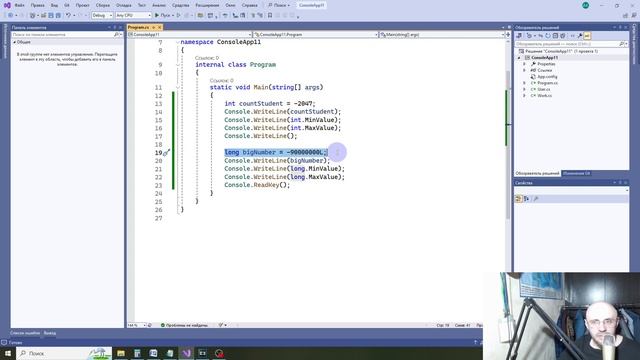Collapse the Общие group in Toolbox
This screenshot has height=360, width=640.
(15, 42)
